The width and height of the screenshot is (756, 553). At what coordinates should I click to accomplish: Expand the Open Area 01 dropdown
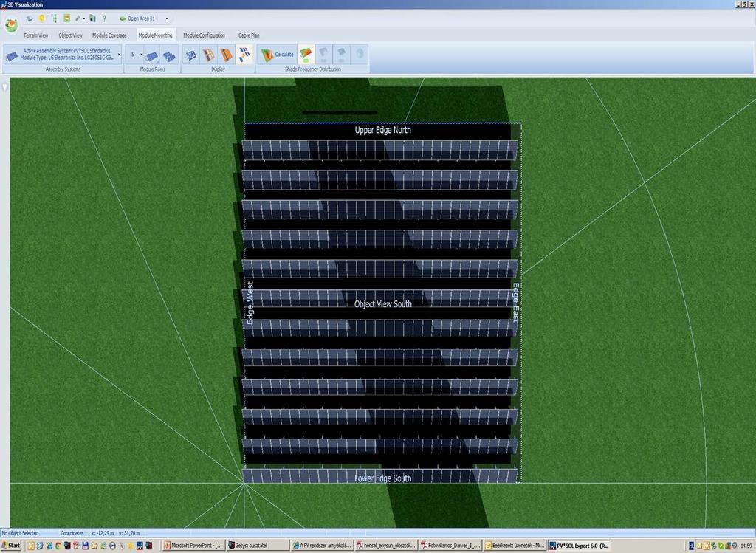click(167, 18)
